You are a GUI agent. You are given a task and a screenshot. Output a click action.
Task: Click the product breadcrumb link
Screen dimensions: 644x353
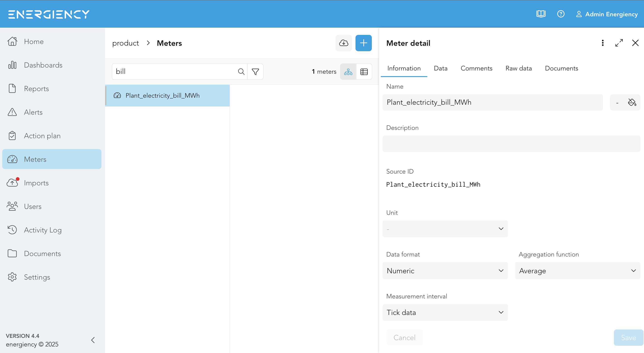[x=125, y=43]
